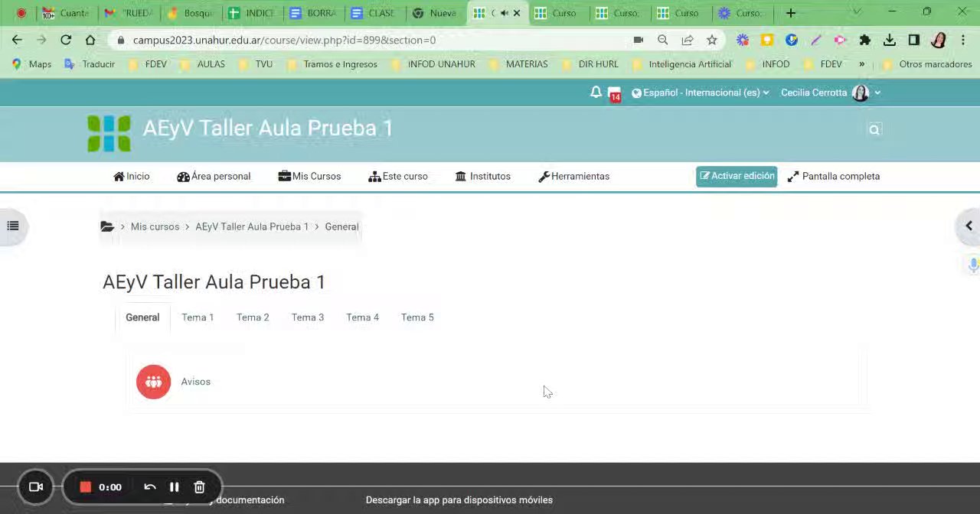Mute the active tab's audio icon
980x514 pixels.
click(x=504, y=13)
